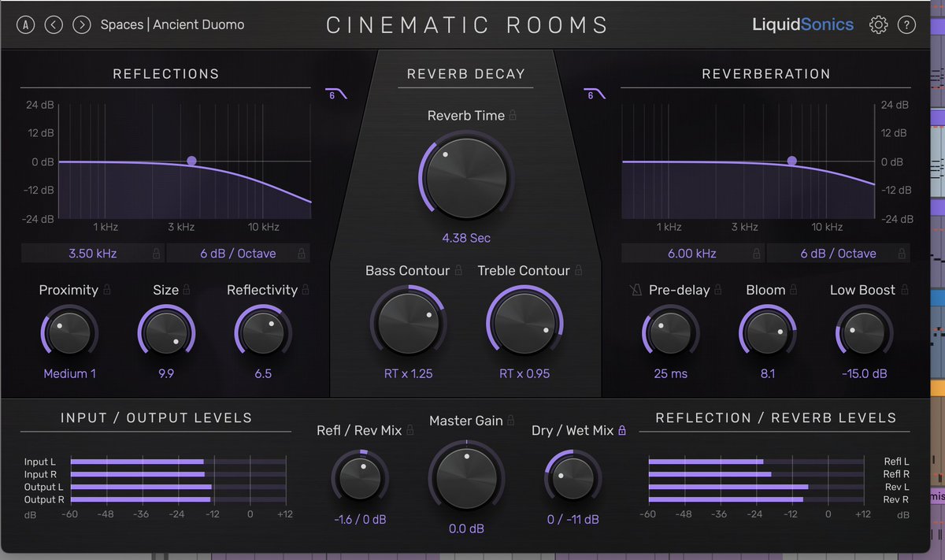The height and width of the screenshot is (560, 945).
Task: Lock the 6.00 kHz frequency value
Action: coord(757,254)
